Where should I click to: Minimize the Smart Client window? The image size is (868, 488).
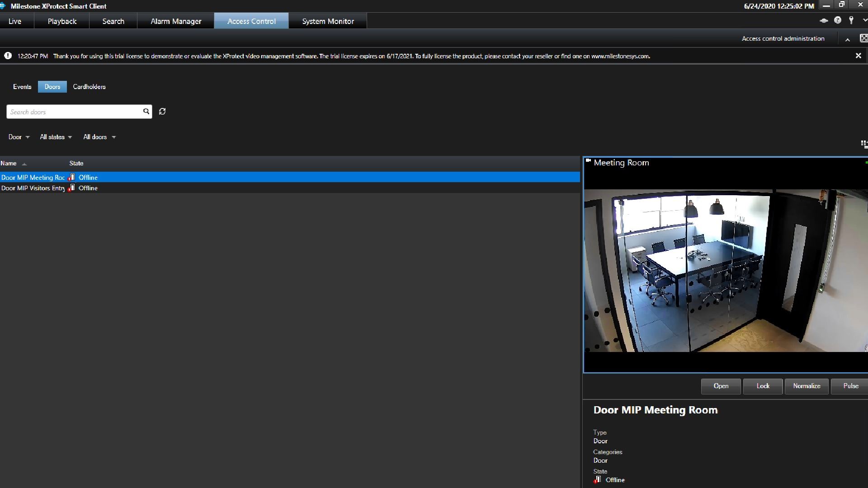[826, 6]
